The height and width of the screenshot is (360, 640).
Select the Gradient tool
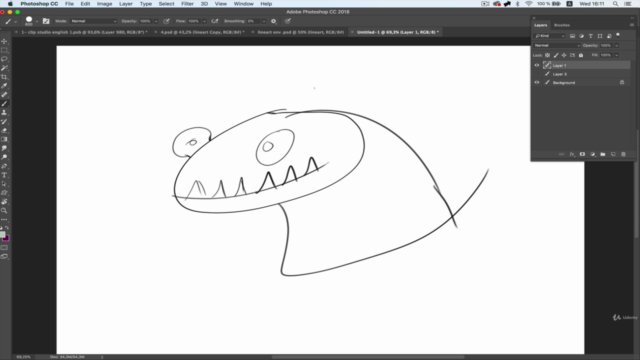(4, 139)
